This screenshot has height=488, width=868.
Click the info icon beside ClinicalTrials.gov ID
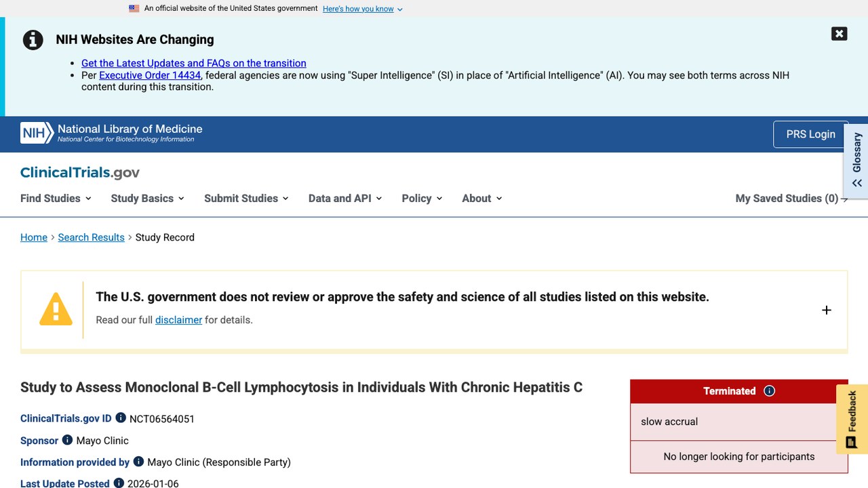(121, 418)
